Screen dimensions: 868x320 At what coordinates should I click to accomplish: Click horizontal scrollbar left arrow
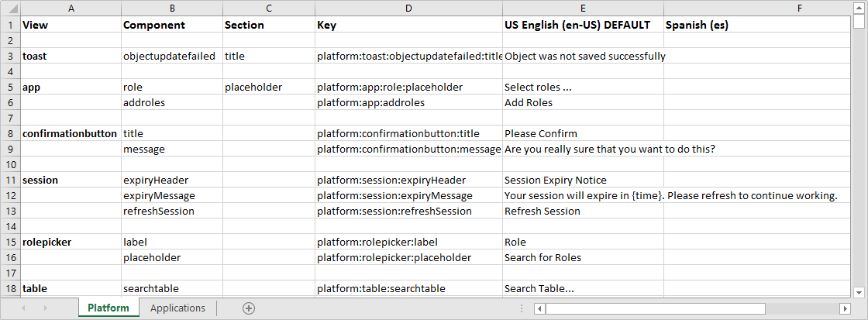pos(539,308)
